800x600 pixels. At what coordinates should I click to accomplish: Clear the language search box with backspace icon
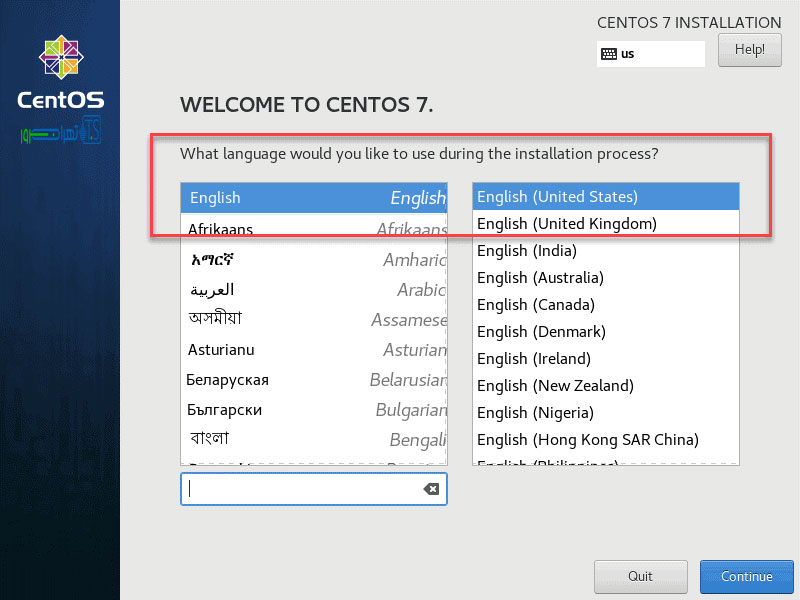pyautogui.click(x=430, y=489)
